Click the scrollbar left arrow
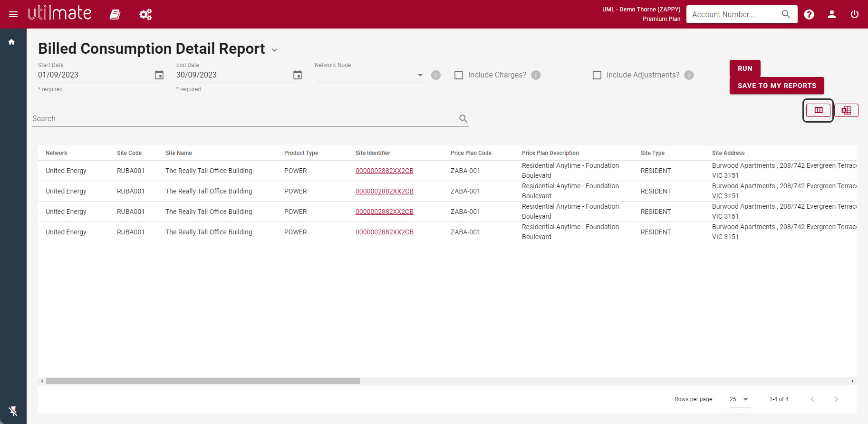Screen dimensions: 868x424 [x=42, y=381]
